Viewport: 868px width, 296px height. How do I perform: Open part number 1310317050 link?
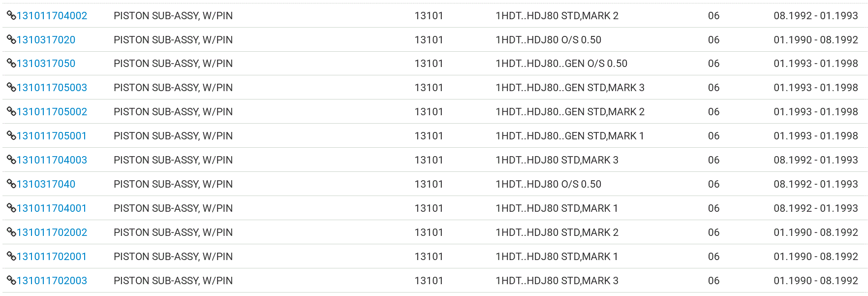(46, 64)
